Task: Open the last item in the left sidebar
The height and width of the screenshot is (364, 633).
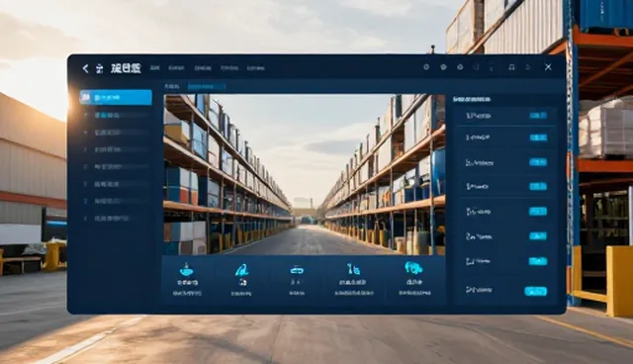Action: (116, 219)
